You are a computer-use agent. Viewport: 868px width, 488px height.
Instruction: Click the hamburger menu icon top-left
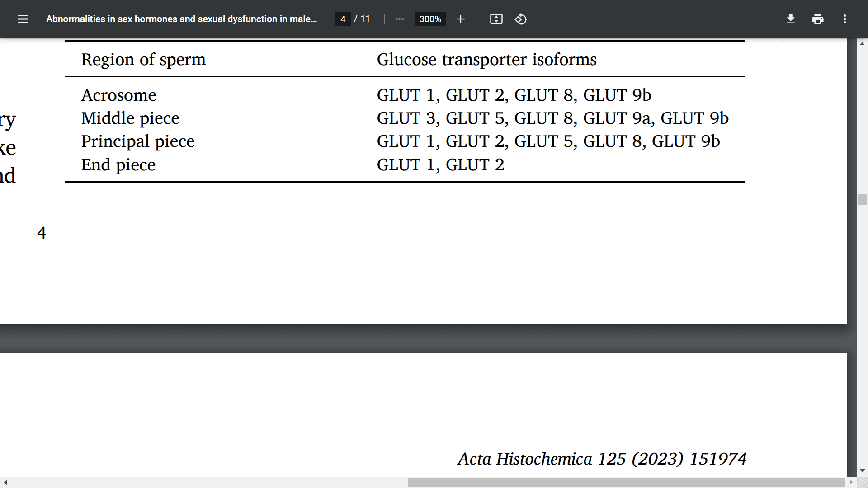[23, 19]
